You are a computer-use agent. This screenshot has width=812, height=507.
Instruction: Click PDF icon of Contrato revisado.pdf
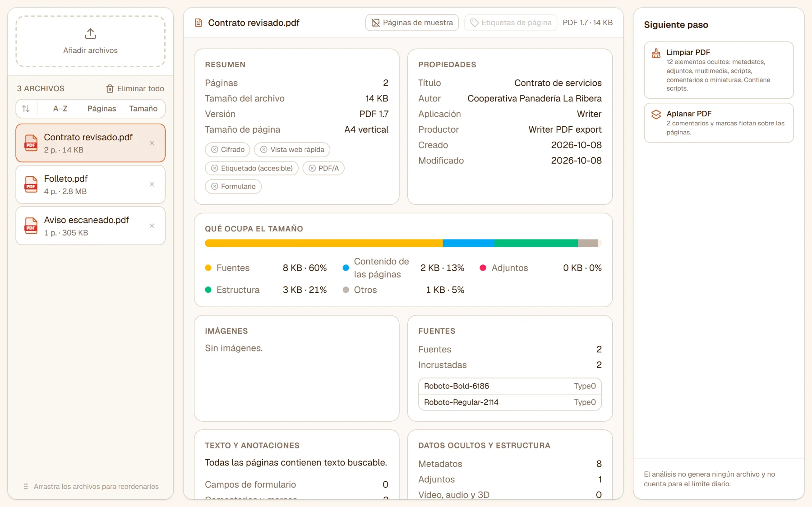tap(31, 143)
